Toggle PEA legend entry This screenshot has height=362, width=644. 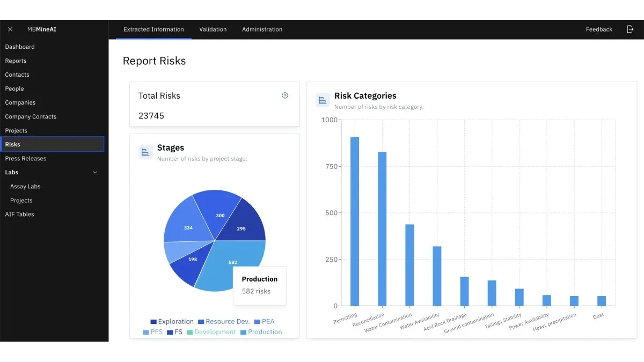[264, 322]
